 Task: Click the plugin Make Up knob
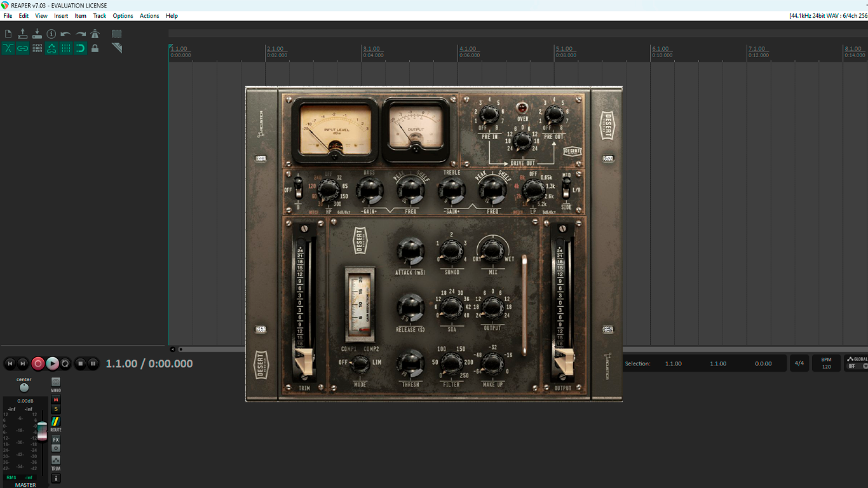tap(492, 363)
